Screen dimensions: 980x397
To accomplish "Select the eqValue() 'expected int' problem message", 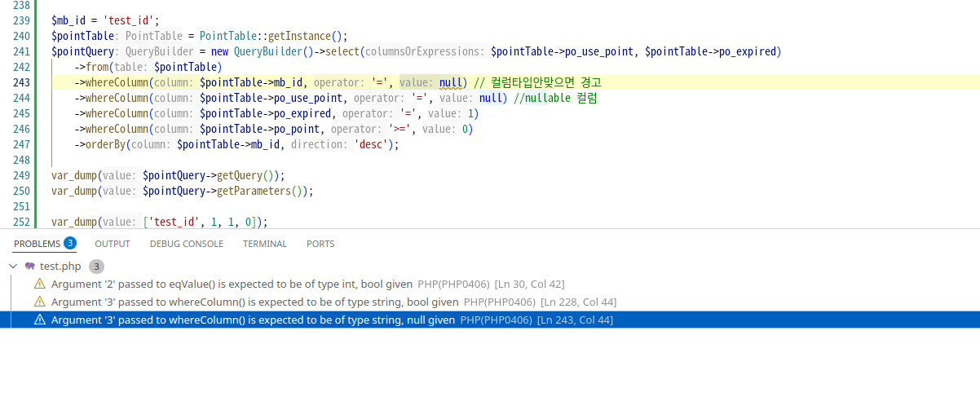I will [232, 284].
